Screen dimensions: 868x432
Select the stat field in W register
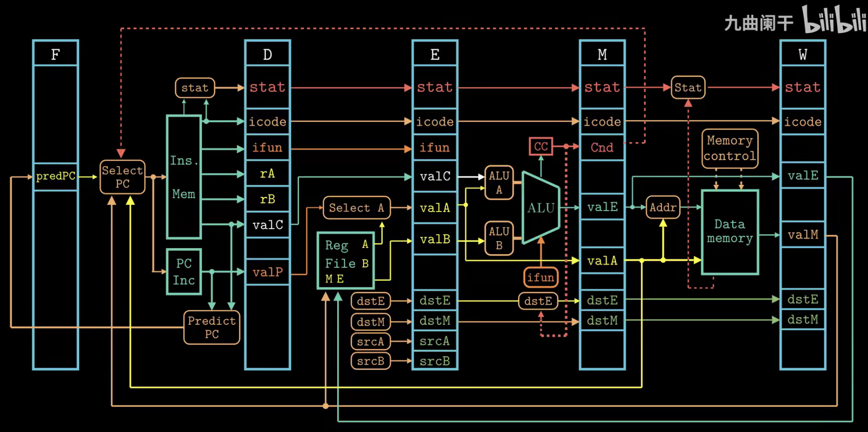click(803, 87)
